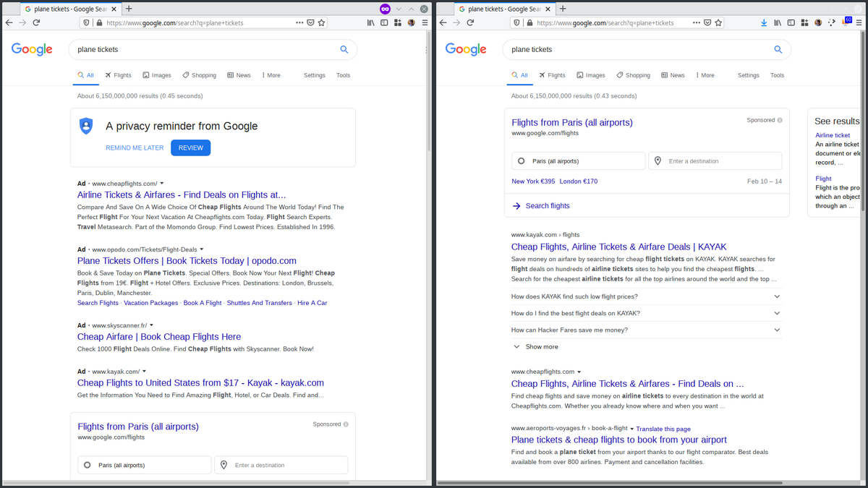Save to Pocket in right window
Screen dimensions: 868x488
707,22
